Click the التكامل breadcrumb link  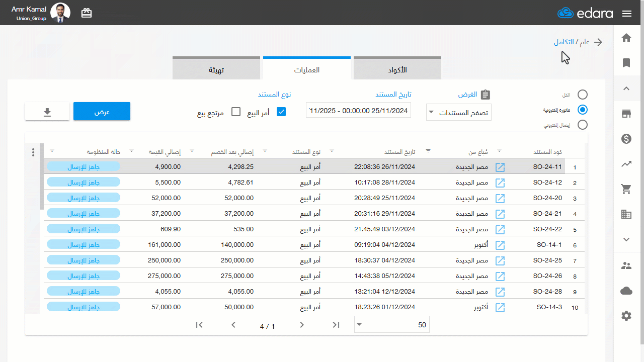coord(565,42)
